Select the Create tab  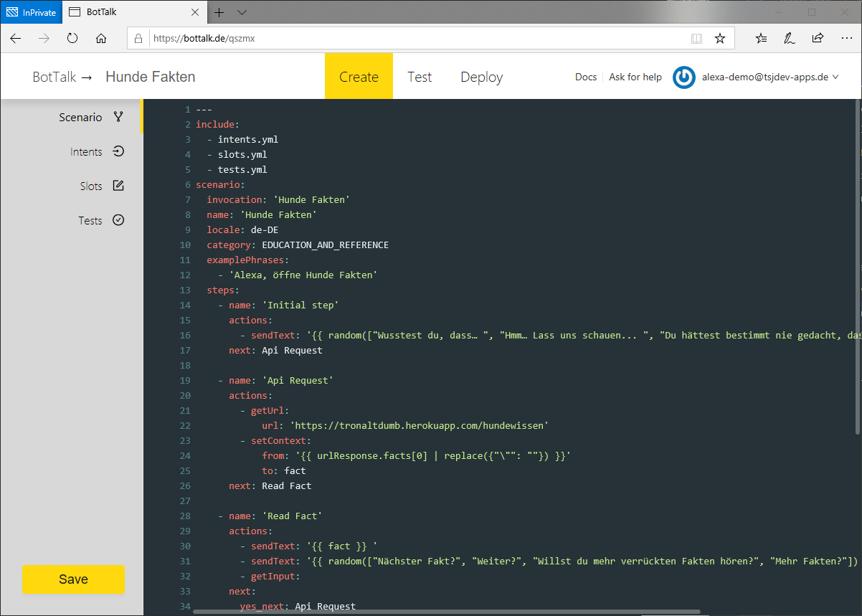(x=359, y=77)
